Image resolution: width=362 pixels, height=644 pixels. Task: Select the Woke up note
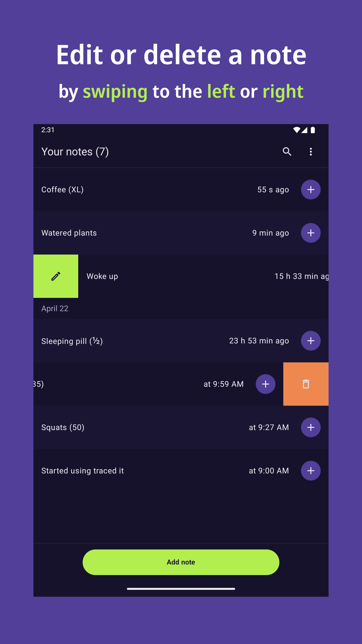[x=103, y=276]
